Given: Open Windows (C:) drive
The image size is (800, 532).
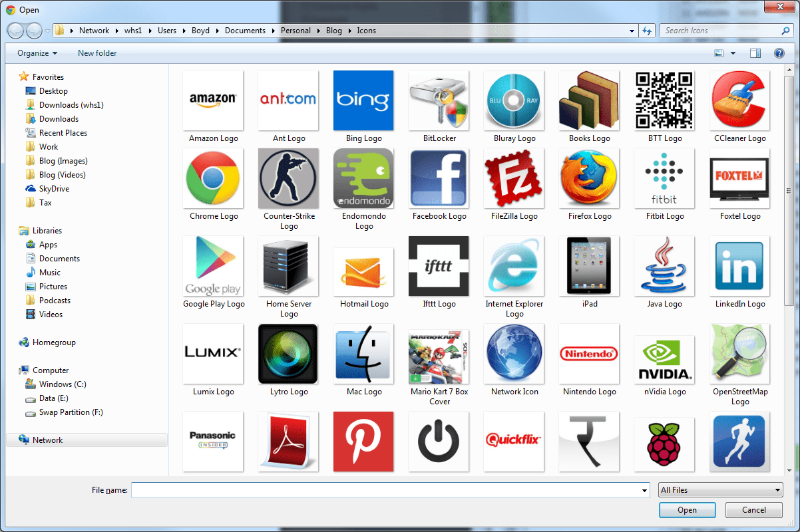Looking at the screenshot, I should 63,384.
